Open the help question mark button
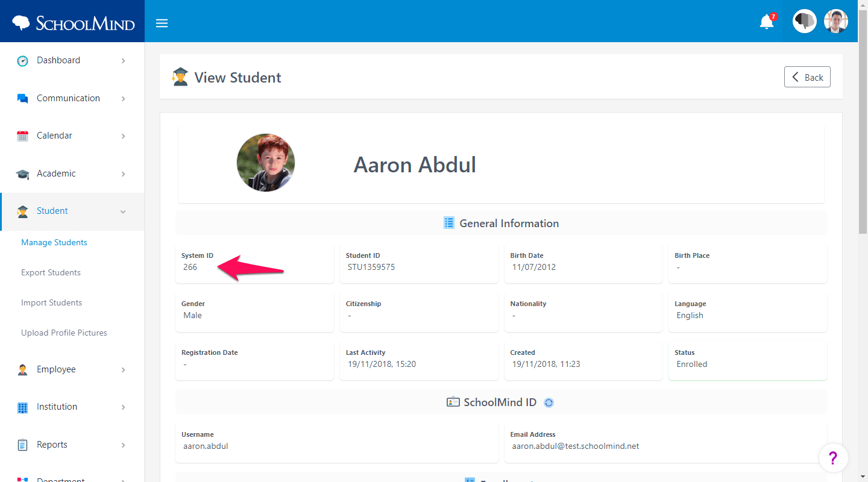The height and width of the screenshot is (482, 868). 833,458
